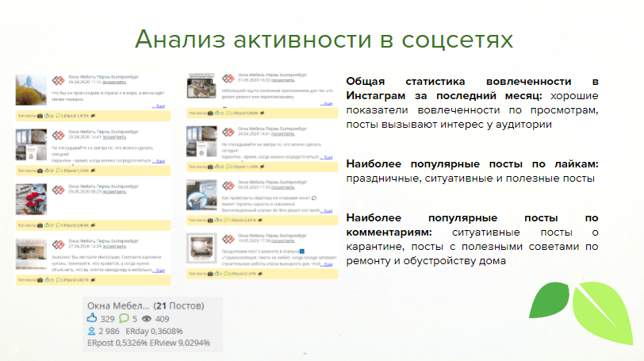
Task: Click the "Окна Мебел... (21 Постов)" summary heading
Action: click(146, 305)
